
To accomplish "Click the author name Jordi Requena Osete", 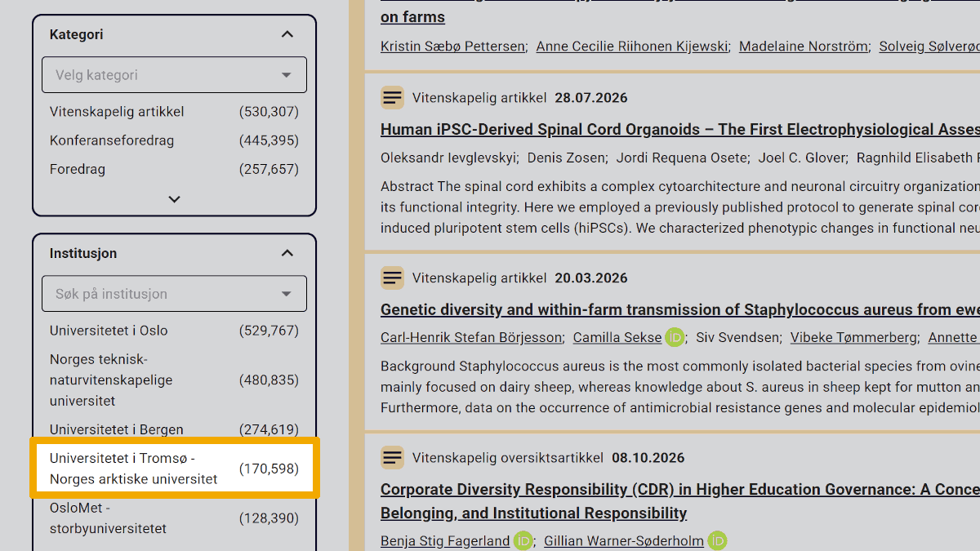I will 682,158.
